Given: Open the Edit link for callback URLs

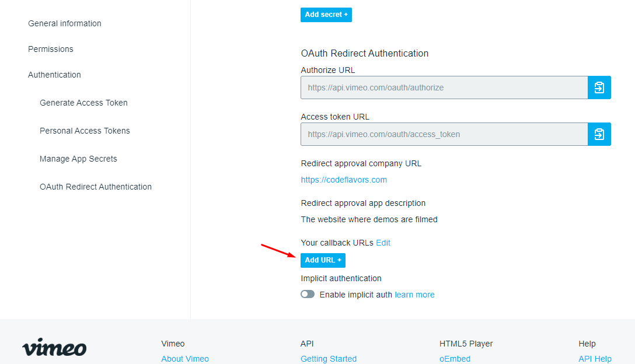Looking at the screenshot, I should pyautogui.click(x=383, y=243).
